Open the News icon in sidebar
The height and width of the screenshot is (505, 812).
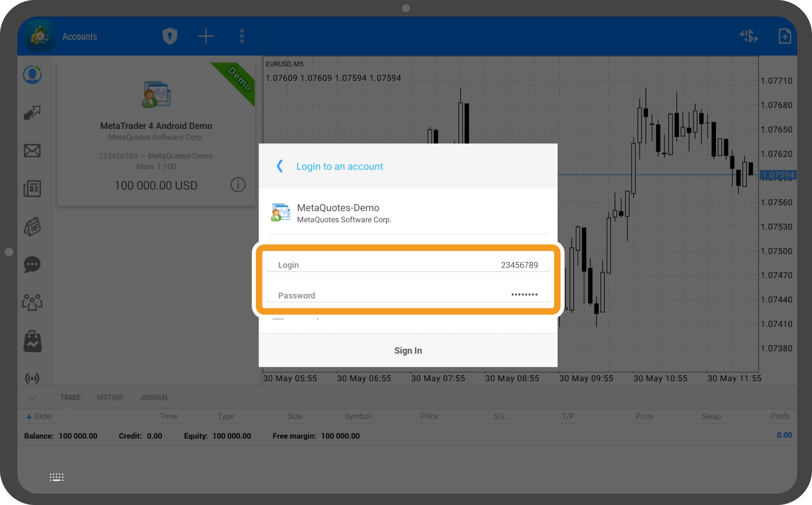pyautogui.click(x=32, y=189)
